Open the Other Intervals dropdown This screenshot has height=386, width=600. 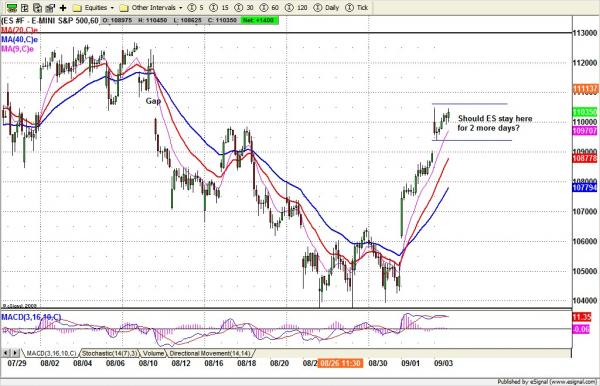tap(151, 8)
